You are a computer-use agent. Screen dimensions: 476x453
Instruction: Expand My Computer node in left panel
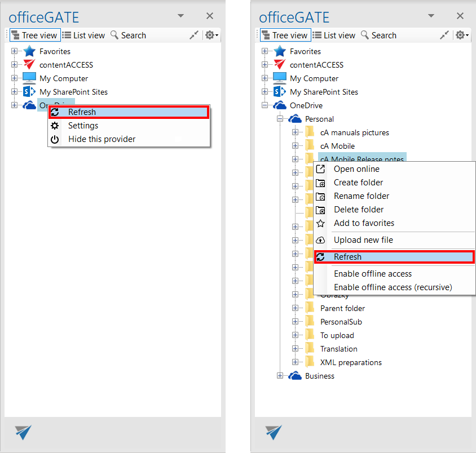coord(14,78)
